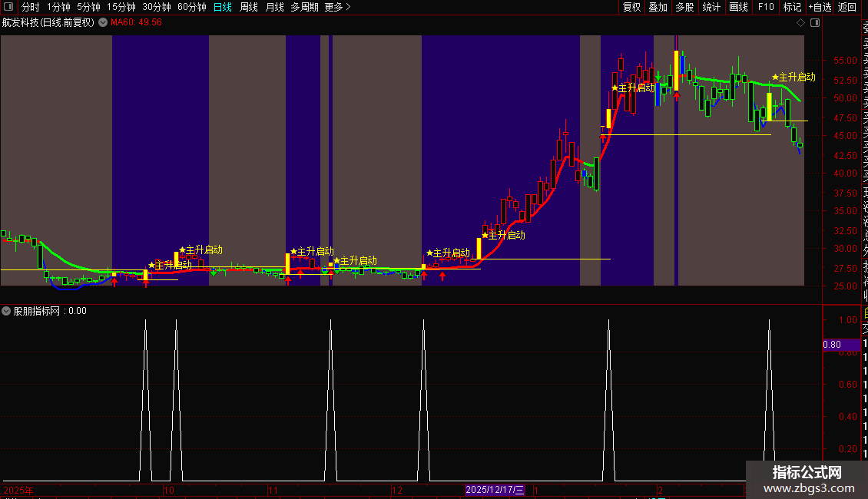Click the 2025年 label on time axis

pos(18,490)
